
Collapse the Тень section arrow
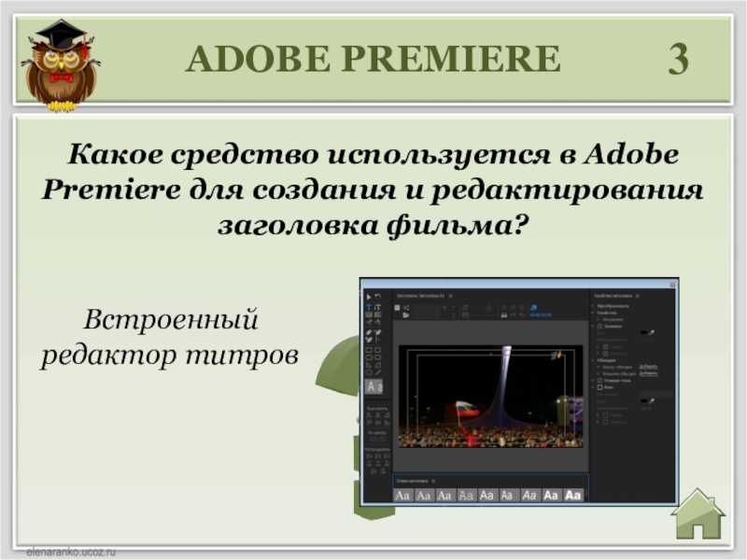(593, 380)
